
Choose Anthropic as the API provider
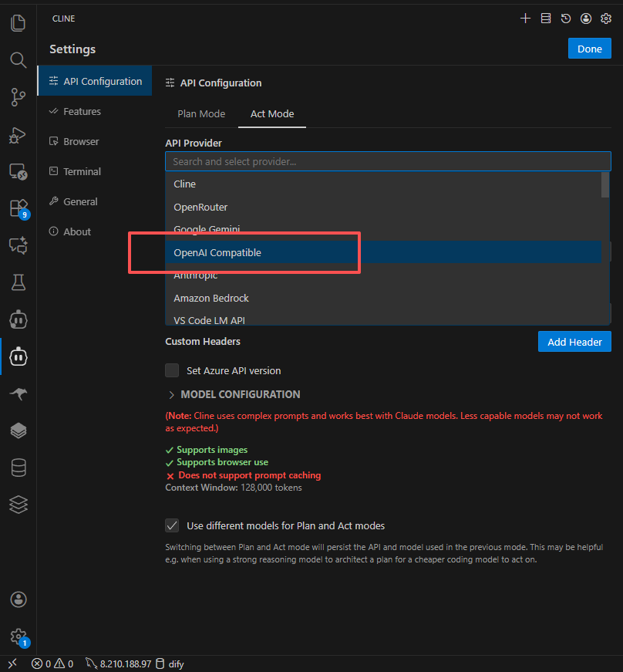click(196, 275)
